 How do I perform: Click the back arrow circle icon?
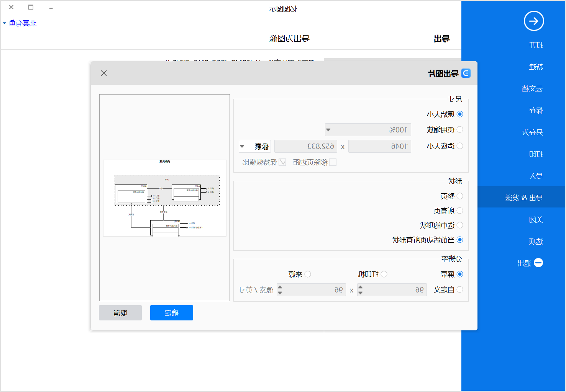click(534, 21)
